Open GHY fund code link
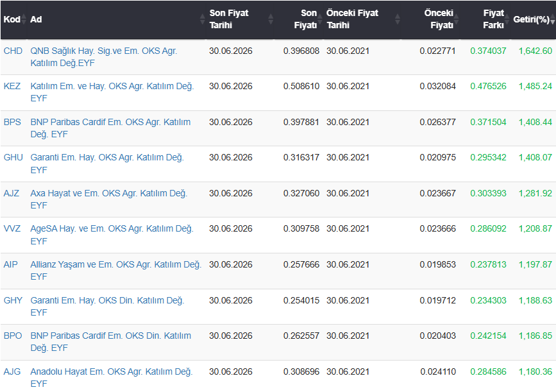Viewport: 556px width, 392px height. pos(13,300)
